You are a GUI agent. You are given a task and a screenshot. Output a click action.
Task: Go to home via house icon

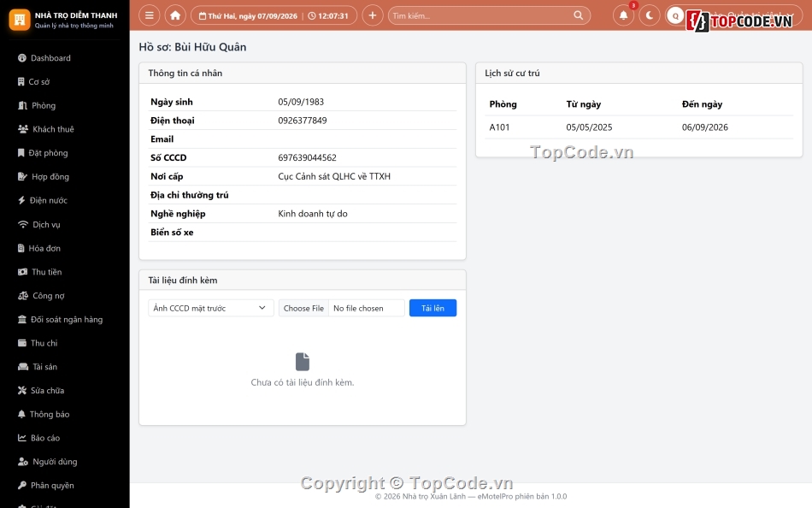[175, 15]
